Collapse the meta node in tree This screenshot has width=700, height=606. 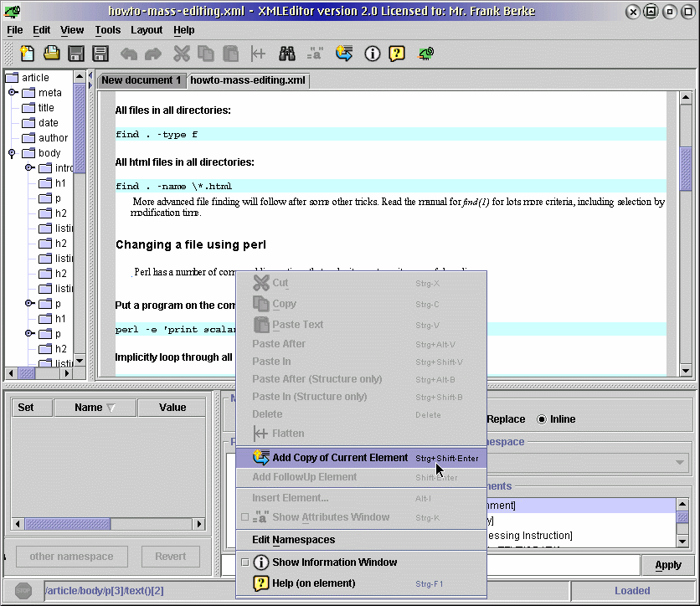pos(13,93)
